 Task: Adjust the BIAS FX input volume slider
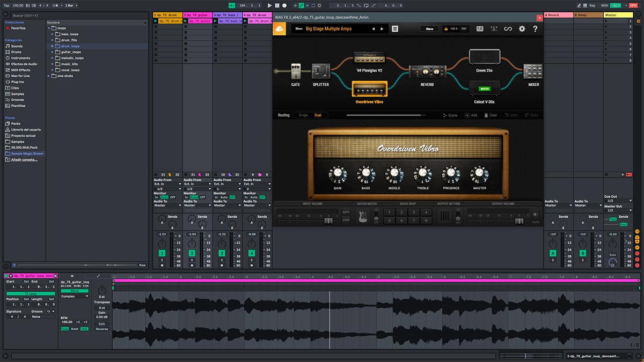[x=328, y=221]
